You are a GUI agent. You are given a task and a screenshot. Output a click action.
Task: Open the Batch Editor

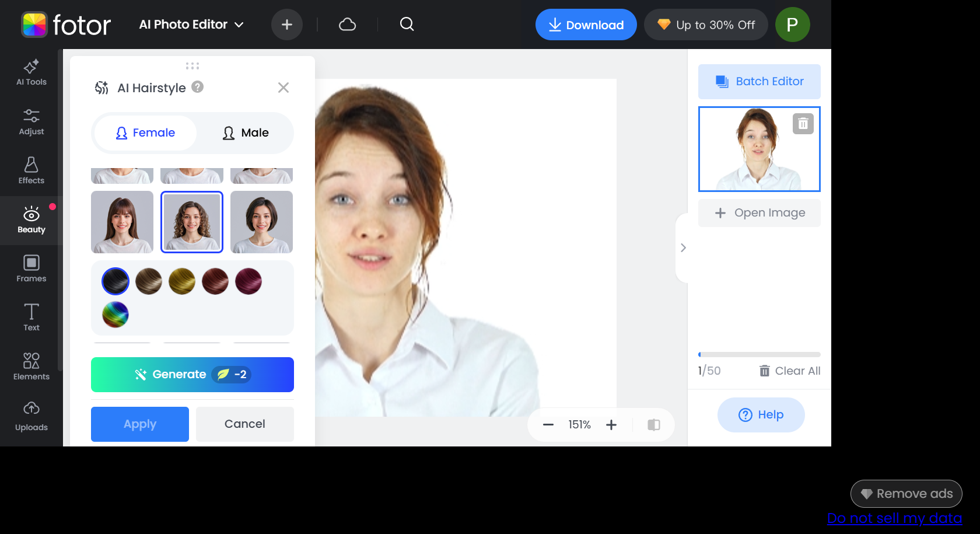click(759, 82)
